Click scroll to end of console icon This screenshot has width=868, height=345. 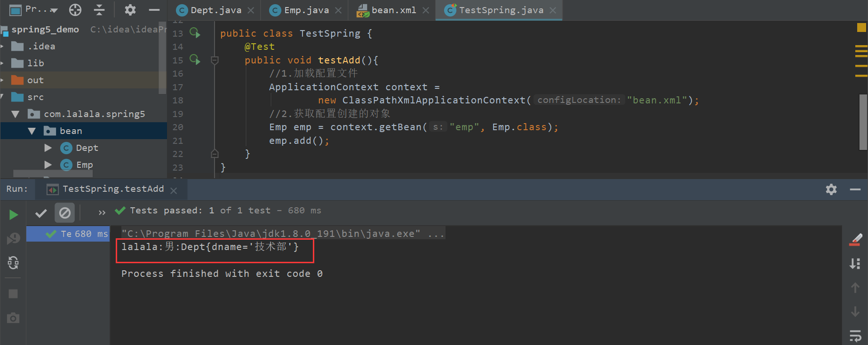[855, 264]
